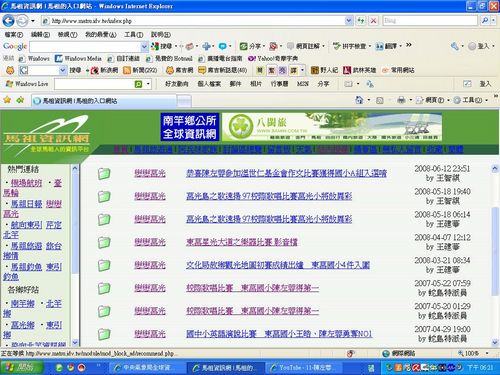500x375 pixels.
Task: Click the Refresh page icon
Action: coord(361,21)
